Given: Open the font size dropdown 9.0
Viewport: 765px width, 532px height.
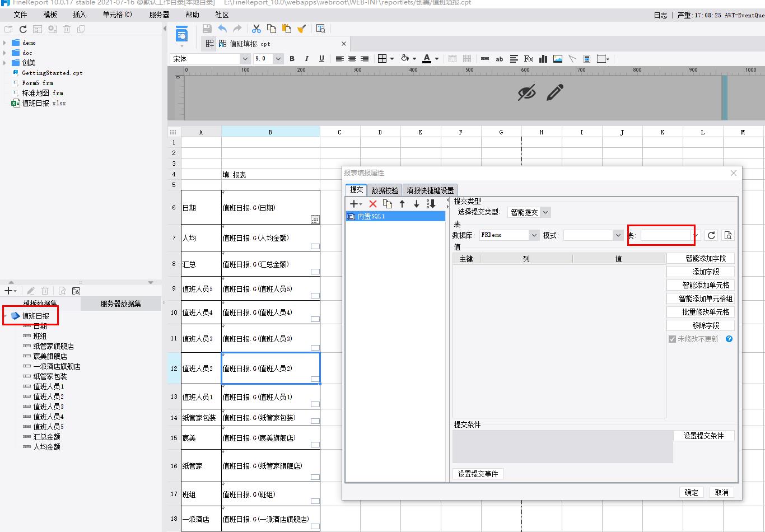Looking at the screenshot, I should 278,59.
